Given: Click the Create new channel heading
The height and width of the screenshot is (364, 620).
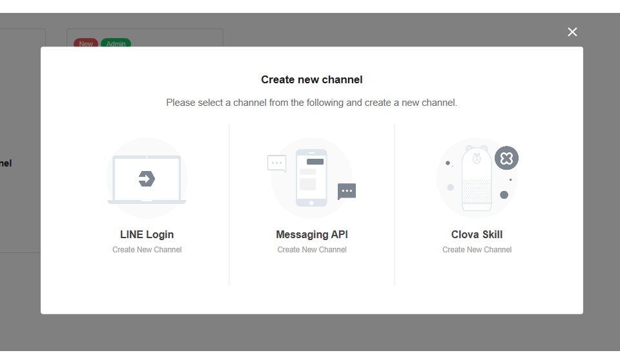Looking at the screenshot, I should coord(311,80).
